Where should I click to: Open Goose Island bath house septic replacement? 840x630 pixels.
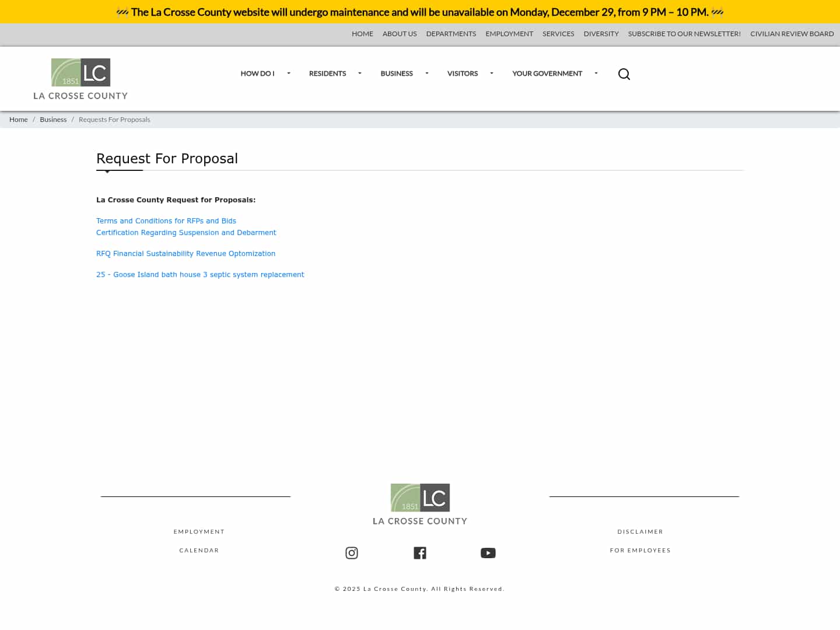pyautogui.click(x=200, y=274)
